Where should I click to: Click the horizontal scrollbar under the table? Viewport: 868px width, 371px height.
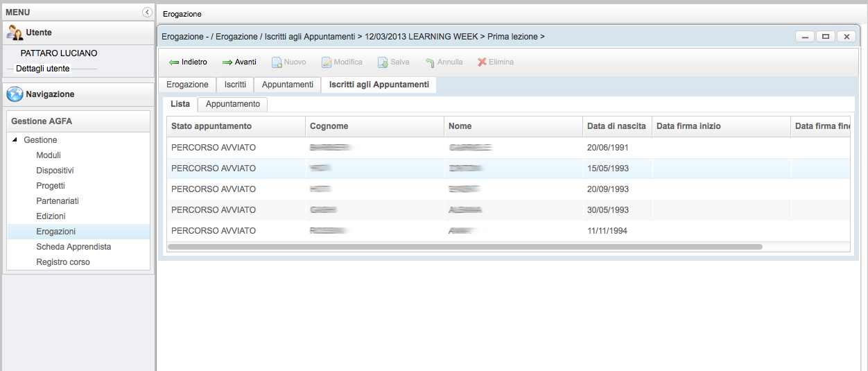coord(465,246)
